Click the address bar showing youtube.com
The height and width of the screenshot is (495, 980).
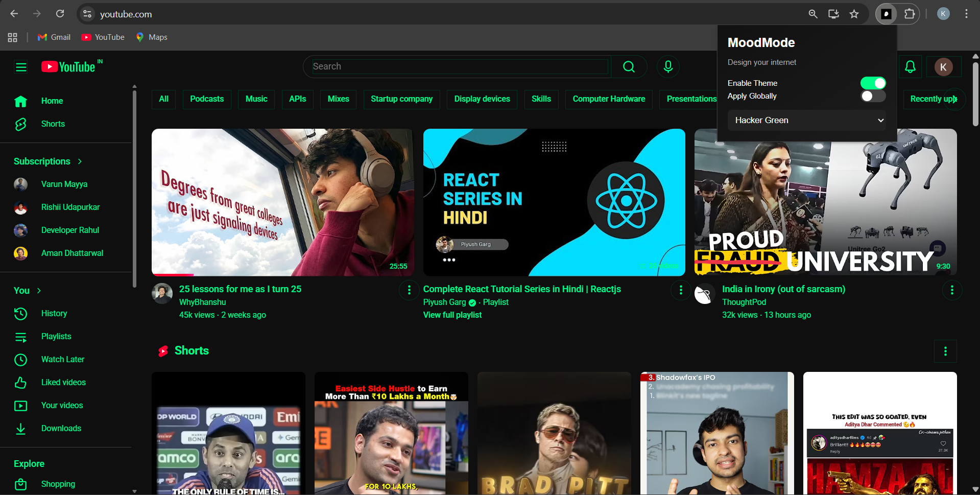[449, 14]
